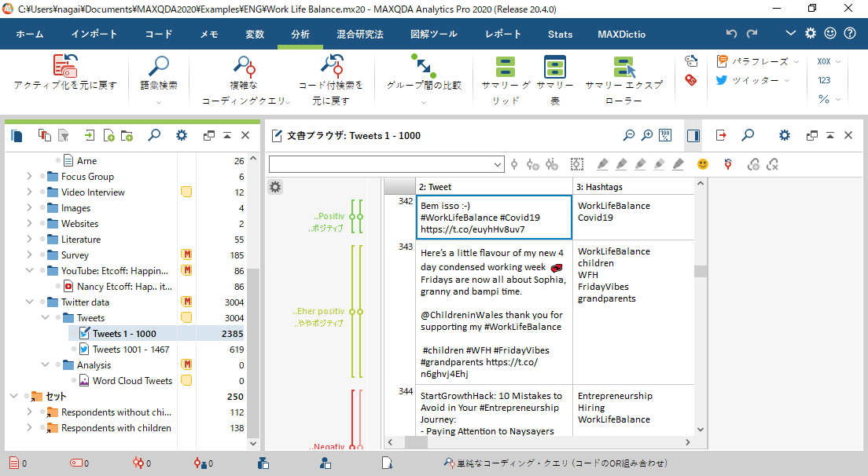Click the Twitter bird icon in ribbon
Screen dimensions: 868x476
pos(721,80)
